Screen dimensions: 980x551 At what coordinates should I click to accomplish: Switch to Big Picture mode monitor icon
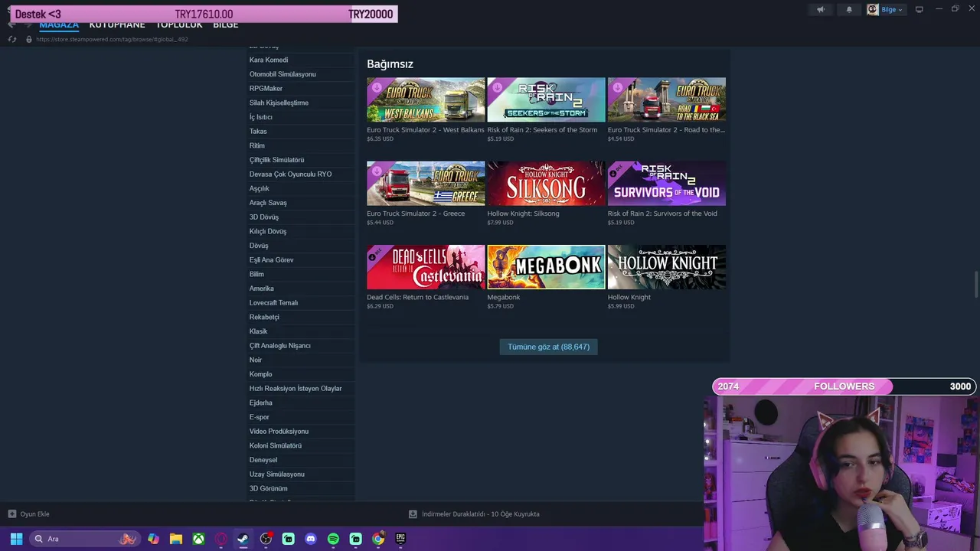pos(919,10)
